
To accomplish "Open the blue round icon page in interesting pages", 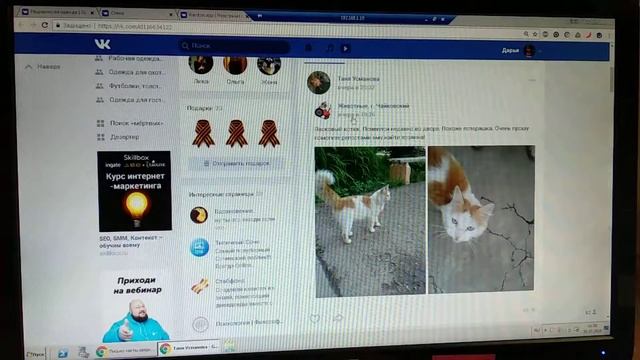I will pyautogui.click(x=200, y=247).
